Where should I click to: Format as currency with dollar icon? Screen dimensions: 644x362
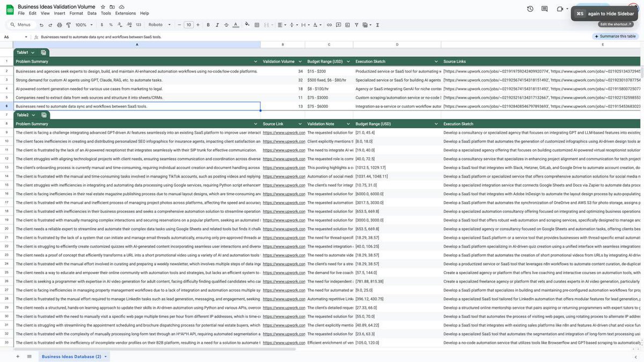click(x=101, y=25)
